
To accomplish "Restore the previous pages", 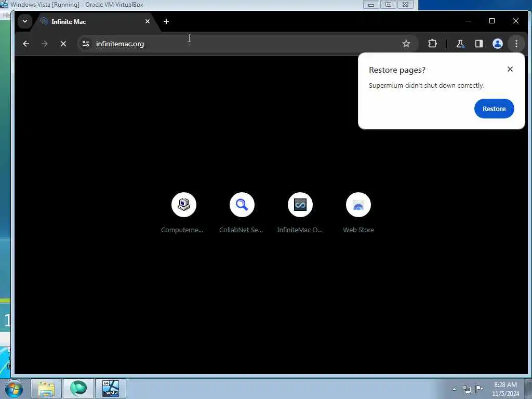I will [494, 109].
